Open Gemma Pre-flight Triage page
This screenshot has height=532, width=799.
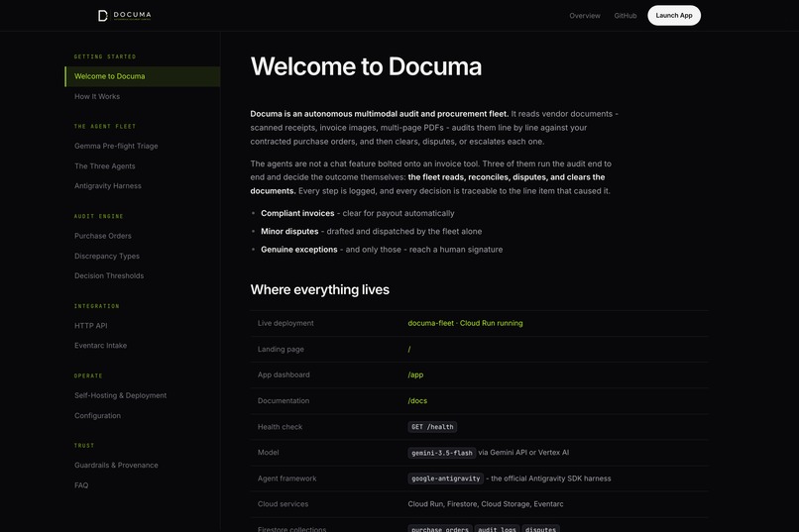point(116,146)
